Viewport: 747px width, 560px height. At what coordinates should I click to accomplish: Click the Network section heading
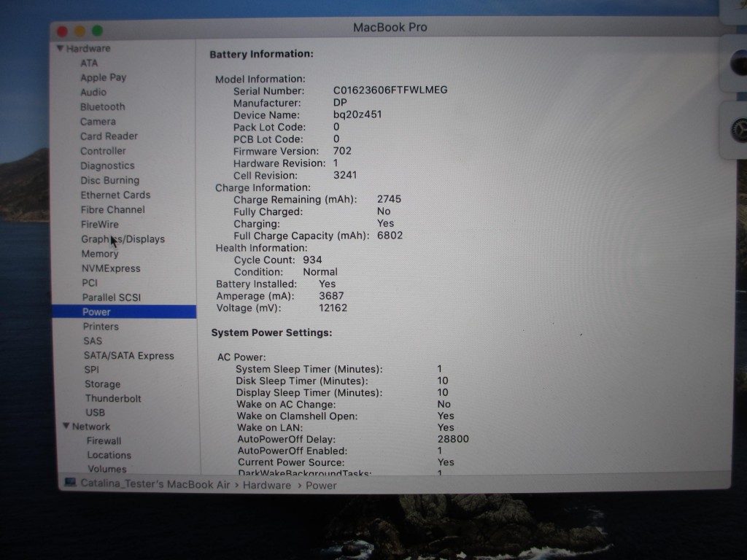click(x=91, y=427)
